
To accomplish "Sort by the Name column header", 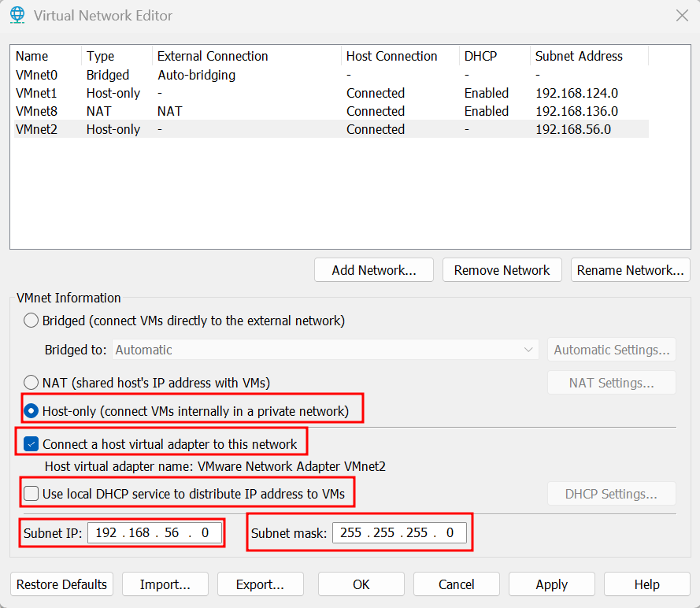I will click(x=46, y=56).
